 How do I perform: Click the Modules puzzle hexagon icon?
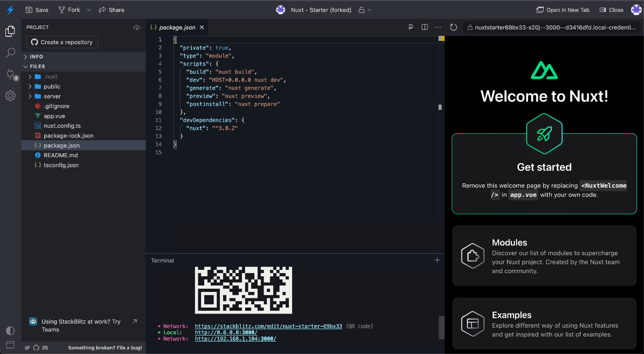pyautogui.click(x=473, y=256)
